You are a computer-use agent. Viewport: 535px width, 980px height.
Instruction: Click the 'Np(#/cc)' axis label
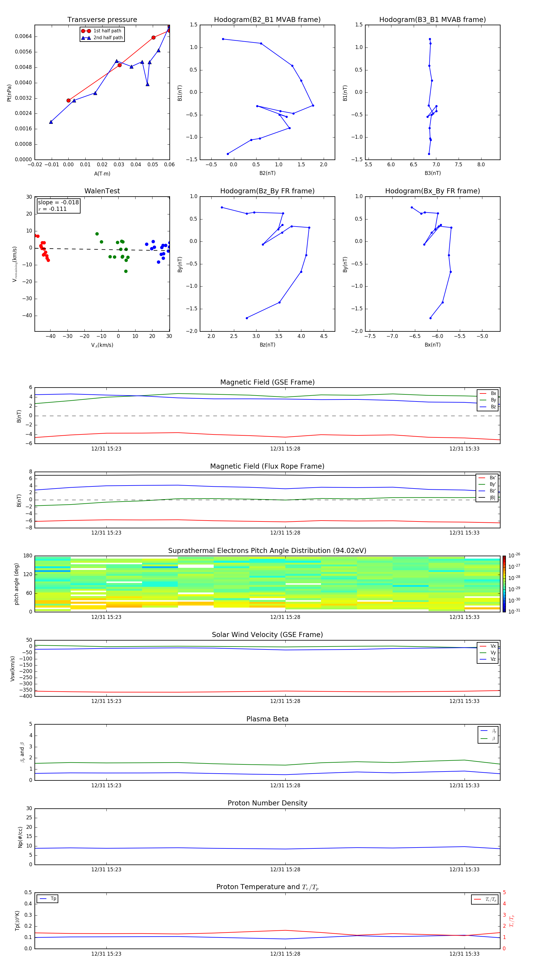pyautogui.click(x=20, y=837)
